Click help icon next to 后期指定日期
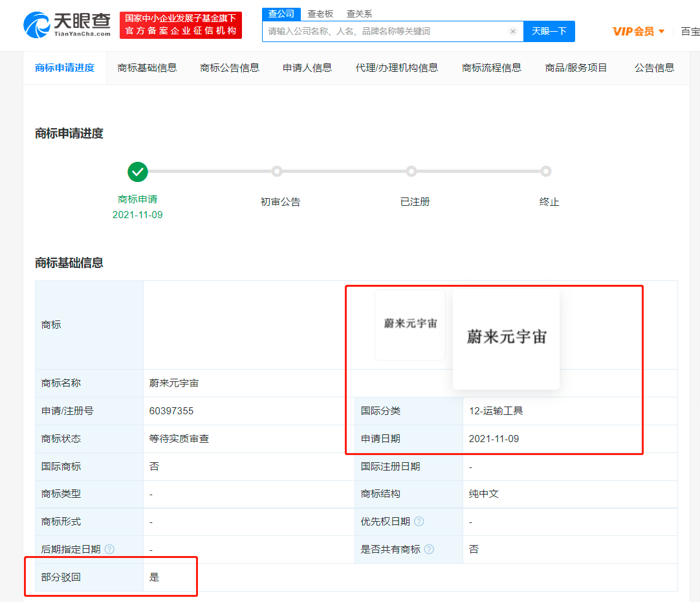Image resolution: width=700 pixels, height=602 pixels. tap(109, 550)
